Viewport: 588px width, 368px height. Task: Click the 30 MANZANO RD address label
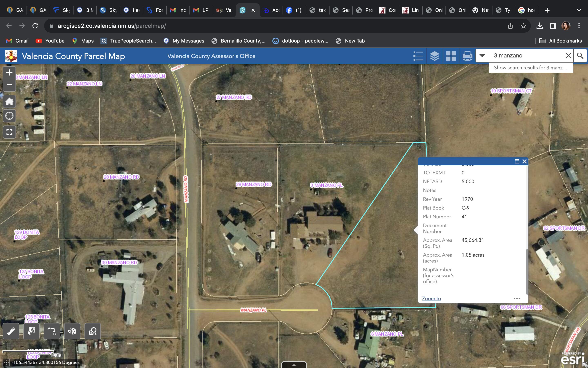point(119,262)
